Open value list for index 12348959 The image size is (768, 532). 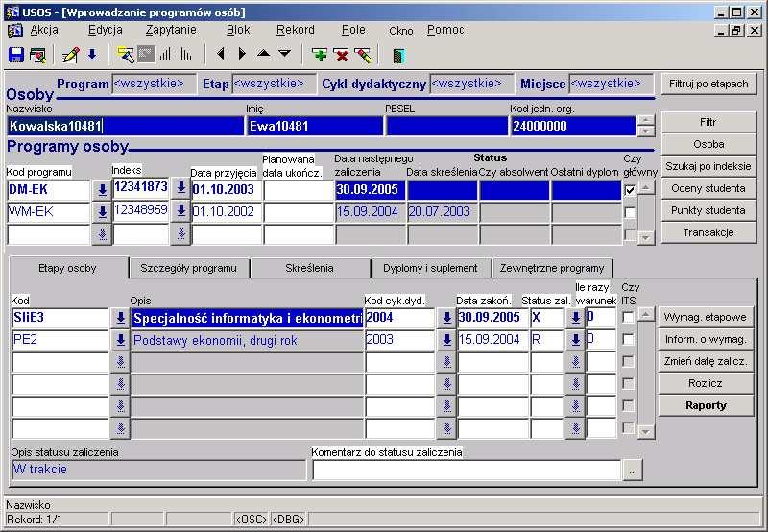[180, 210]
